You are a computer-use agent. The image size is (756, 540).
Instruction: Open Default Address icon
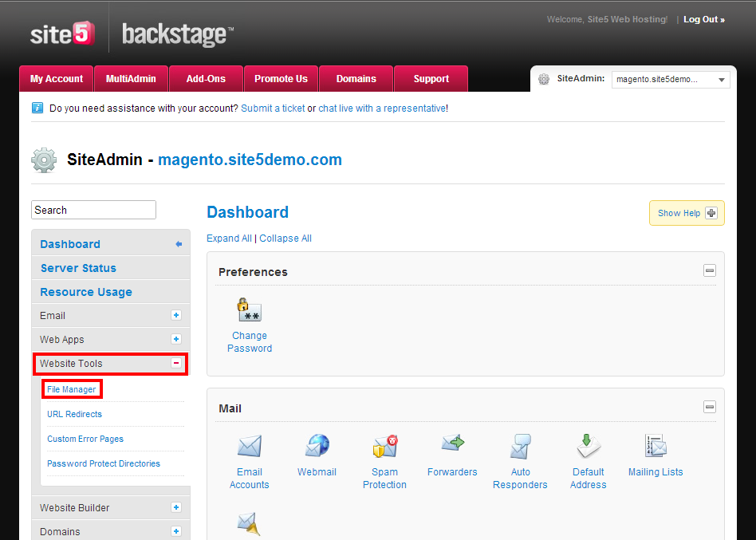[589, 446]
